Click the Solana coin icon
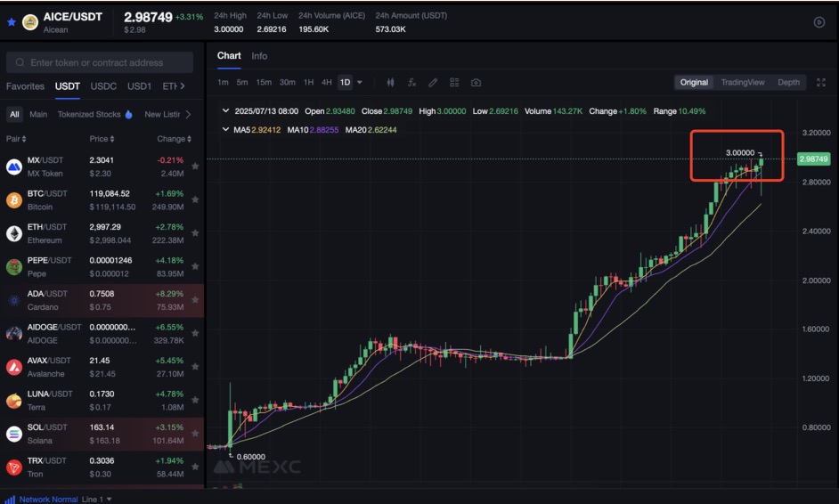This screenshot has height=504, width=839. tap(14, 434)
